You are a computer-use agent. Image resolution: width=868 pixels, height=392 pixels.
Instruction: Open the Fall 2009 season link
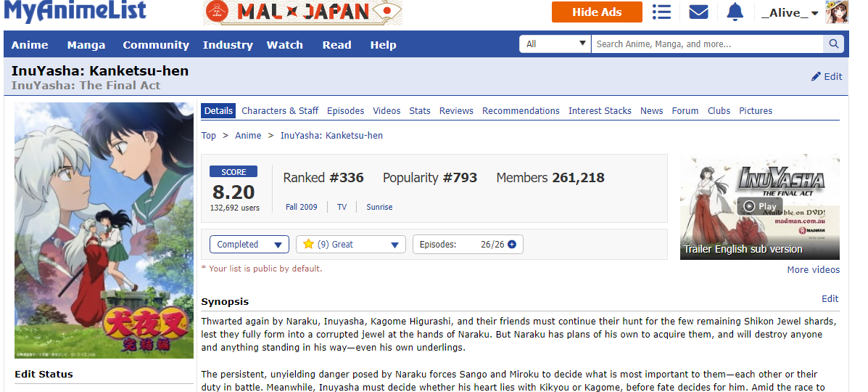point(302,207)
